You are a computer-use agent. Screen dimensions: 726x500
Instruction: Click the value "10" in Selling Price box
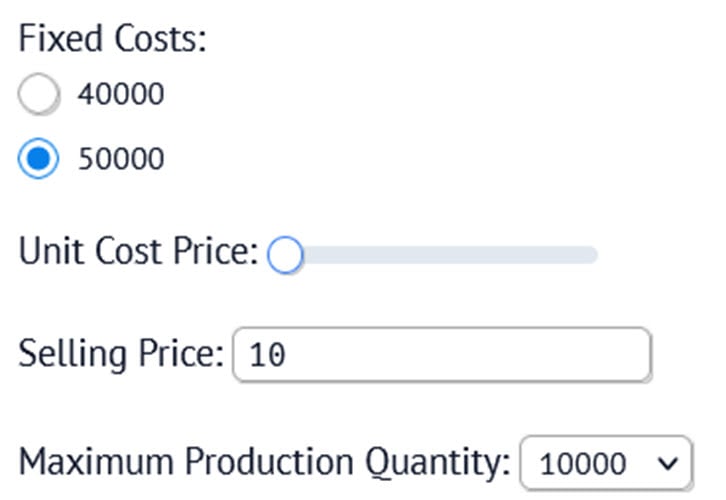267,355
